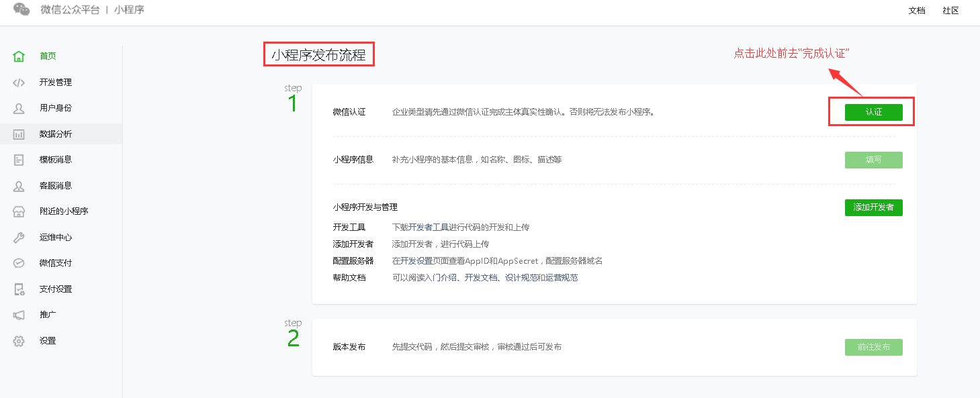The height and width of the screenshot is (398, 980).
Task: Click the gear icon for 设置
Action: coord(19,341)
